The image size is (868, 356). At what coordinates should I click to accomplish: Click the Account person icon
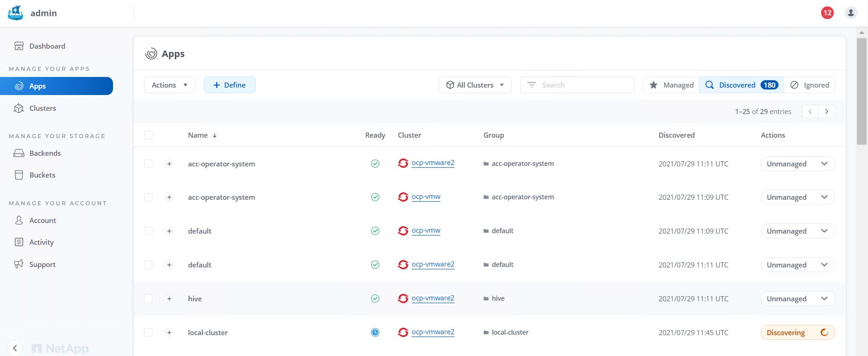[x=19, y=220]
